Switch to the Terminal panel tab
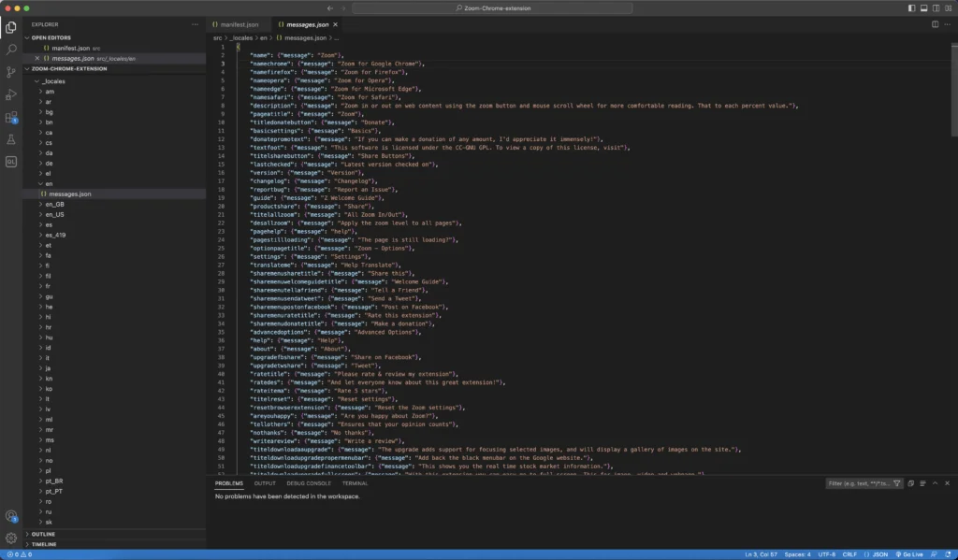 355,483
